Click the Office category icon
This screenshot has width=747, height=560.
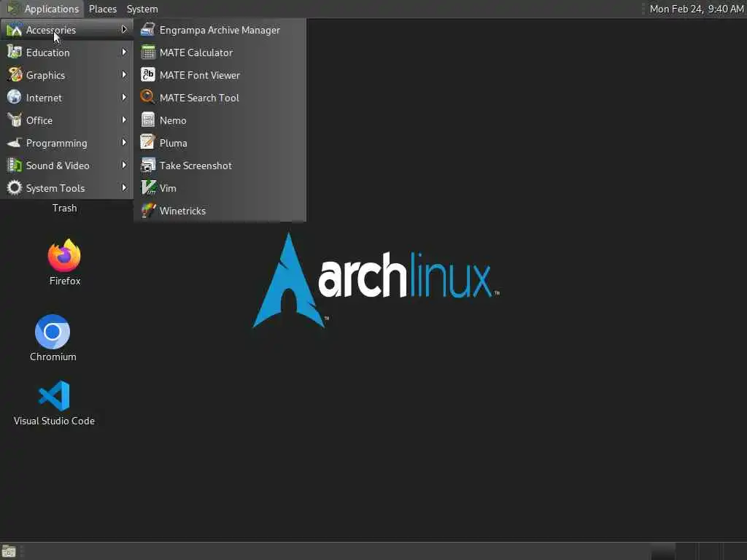[15, 120]
